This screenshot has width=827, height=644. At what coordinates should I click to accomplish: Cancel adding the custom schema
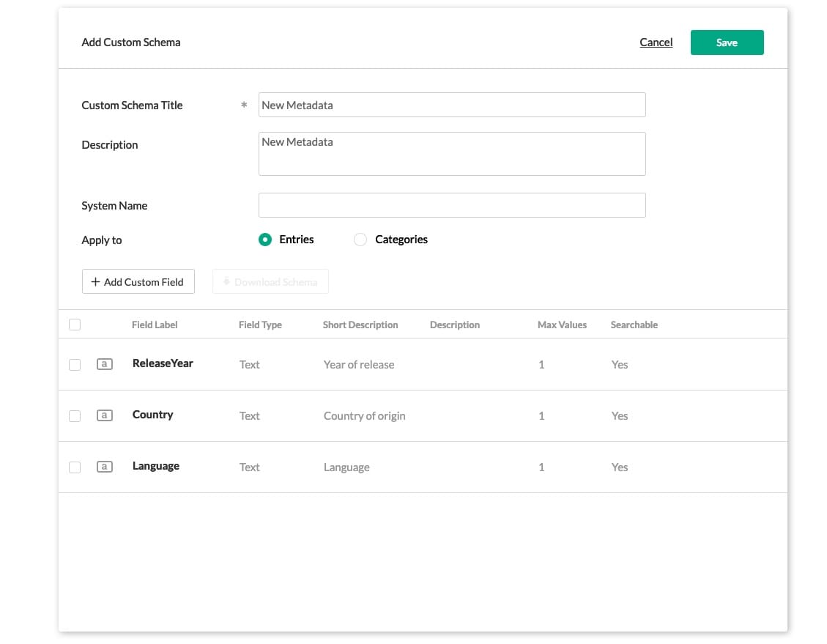656,42
